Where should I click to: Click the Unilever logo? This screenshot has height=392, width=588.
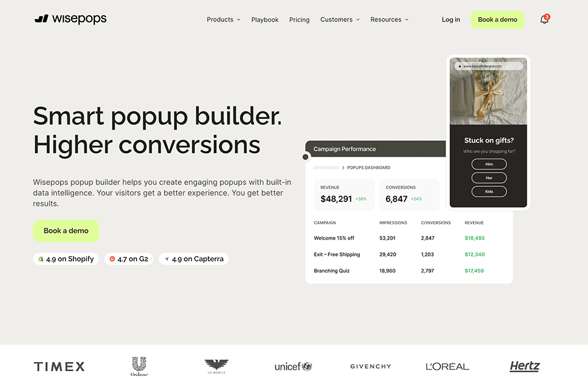coord(139,366)
